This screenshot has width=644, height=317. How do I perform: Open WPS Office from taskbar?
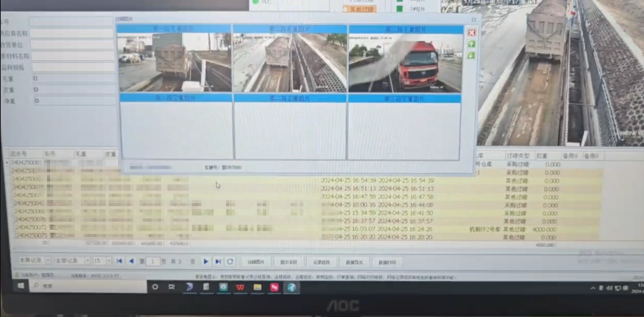point(240,287)
